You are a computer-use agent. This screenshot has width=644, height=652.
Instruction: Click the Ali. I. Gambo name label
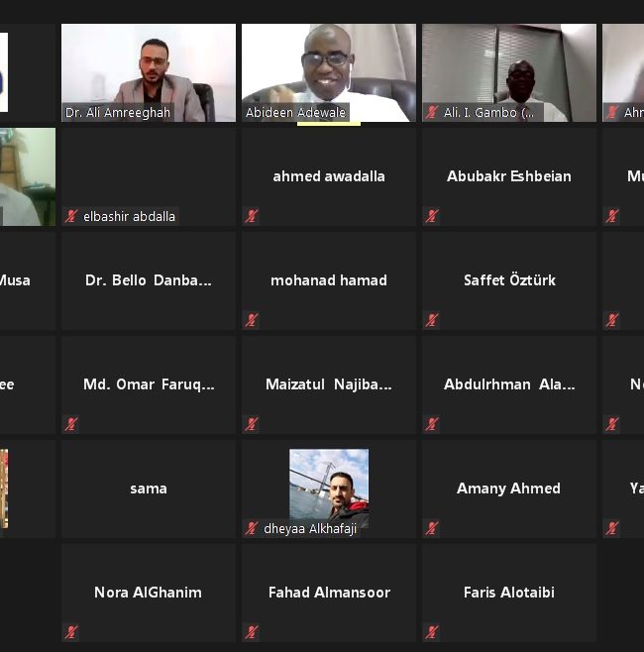(x=488, y=113)
